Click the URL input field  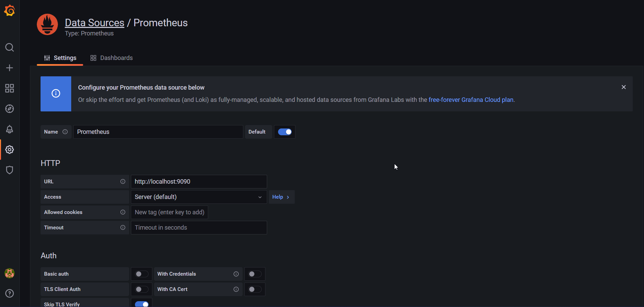[199, 182]
